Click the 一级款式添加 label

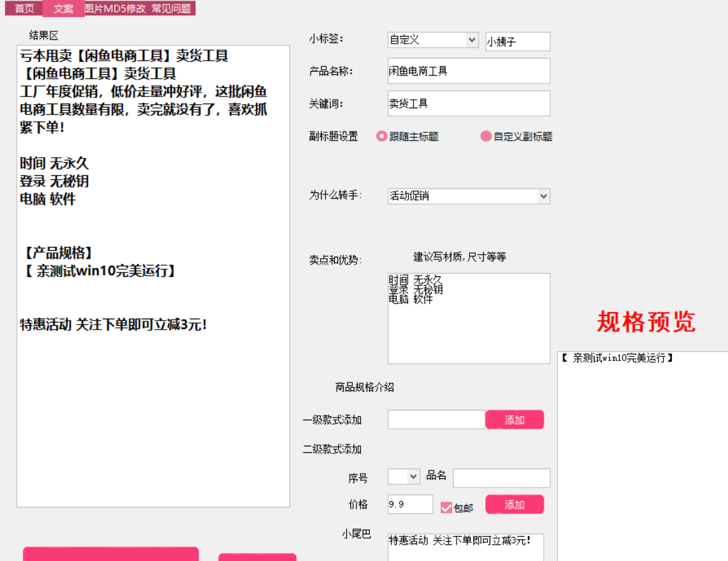coord(332,420)
